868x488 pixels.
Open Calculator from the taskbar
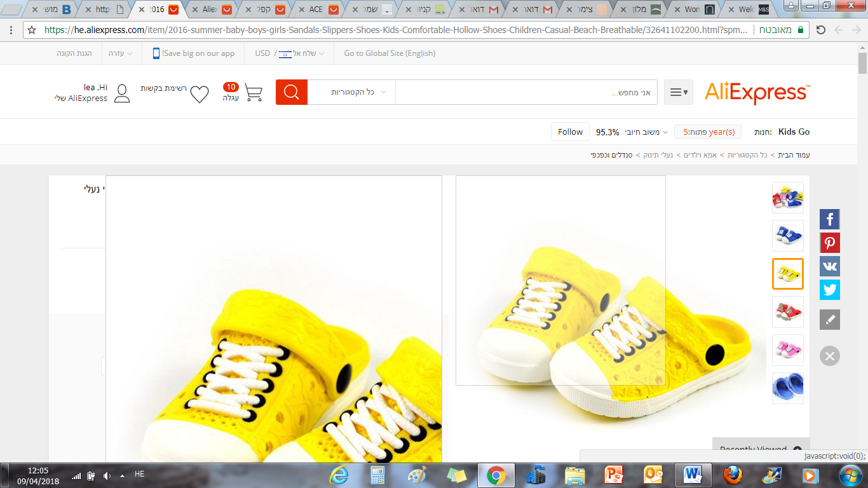[378, 475]
